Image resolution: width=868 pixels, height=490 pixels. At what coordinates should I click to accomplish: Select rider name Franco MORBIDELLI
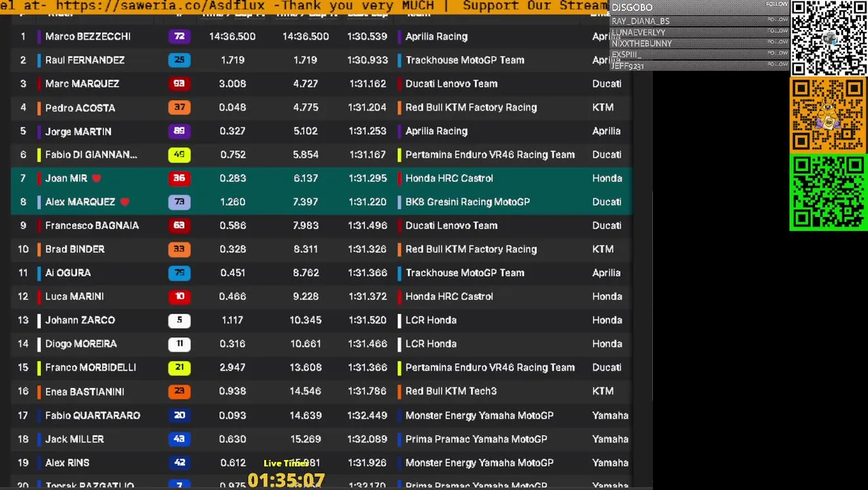91,367
